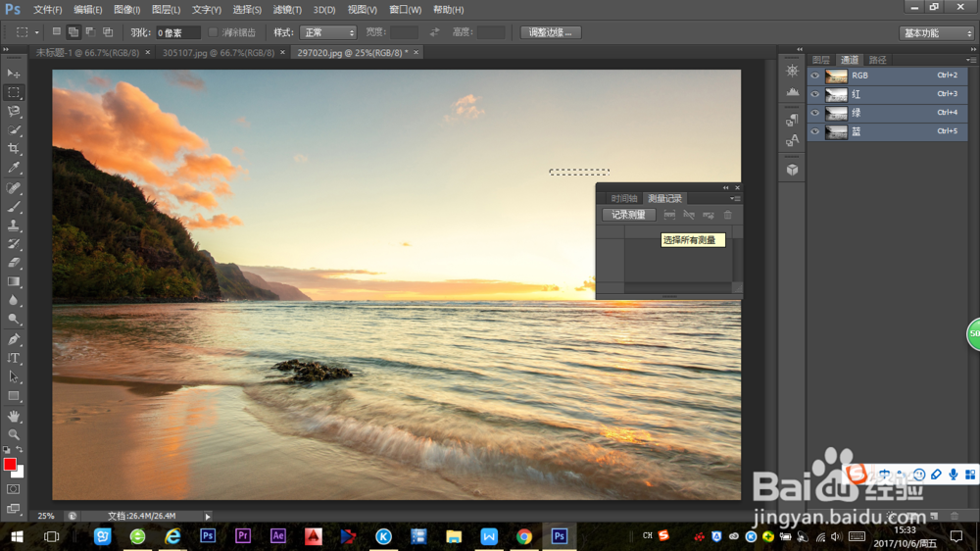The width and height of the screenshot is (980, 551).
Task: Select the Pen tool
Action: [x=13, y=339]
